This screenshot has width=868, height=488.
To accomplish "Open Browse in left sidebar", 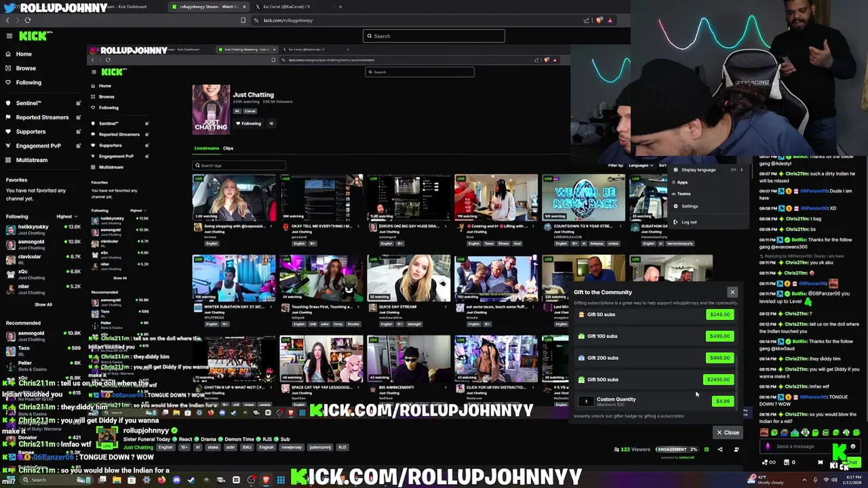I will (x=26, y=68).
